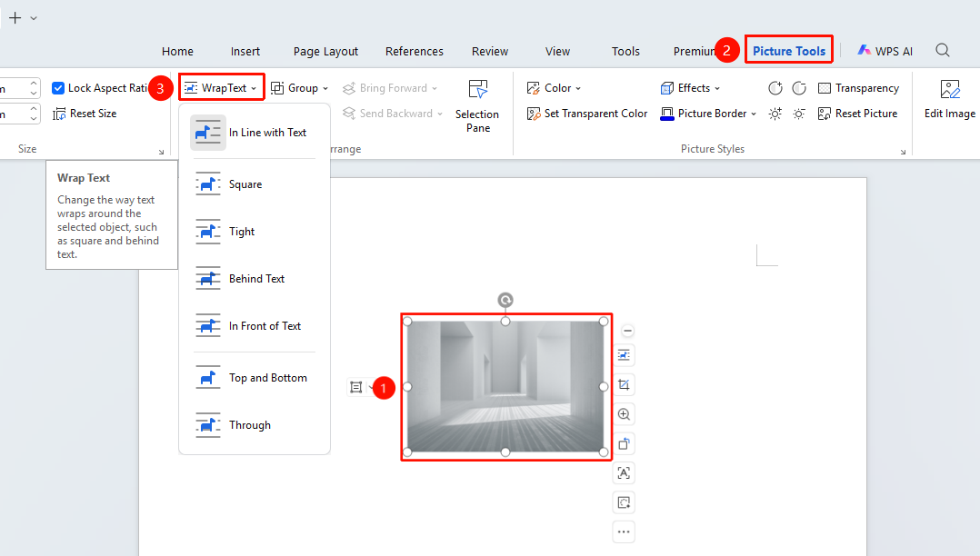Open the Picture Border dropdown arrow
Screen dimensions: 980x556
click(754, 114)
